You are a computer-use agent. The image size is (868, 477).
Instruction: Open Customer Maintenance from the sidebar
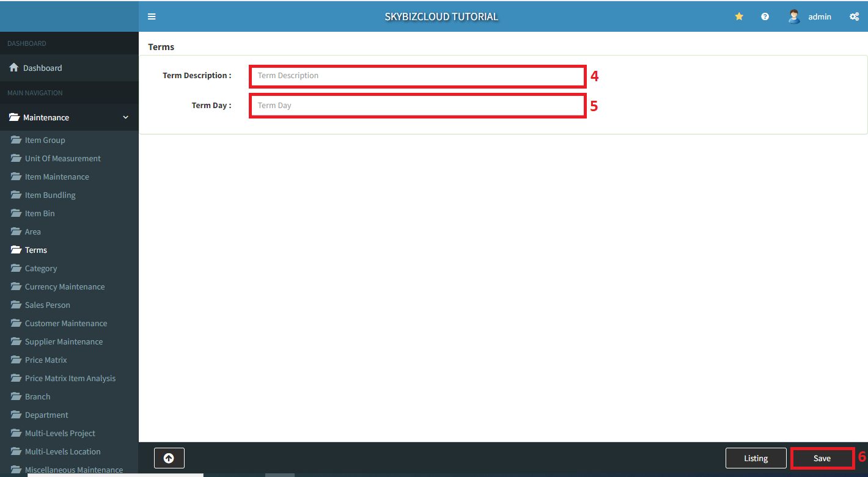[x=66, y=323]
